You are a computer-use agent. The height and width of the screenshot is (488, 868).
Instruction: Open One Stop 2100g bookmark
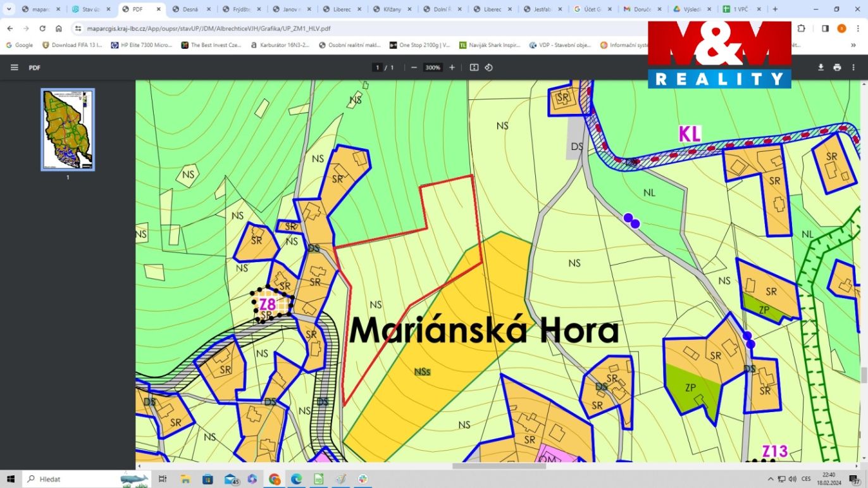(x=420, y=45)
